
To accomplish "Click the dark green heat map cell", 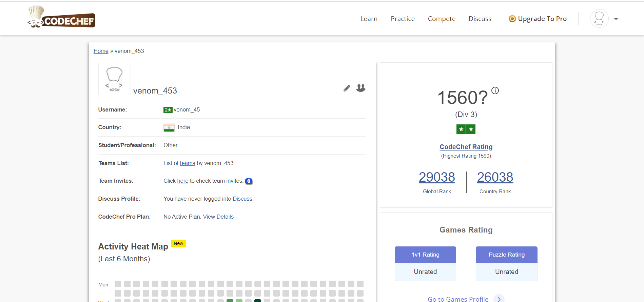I will 258,301.
